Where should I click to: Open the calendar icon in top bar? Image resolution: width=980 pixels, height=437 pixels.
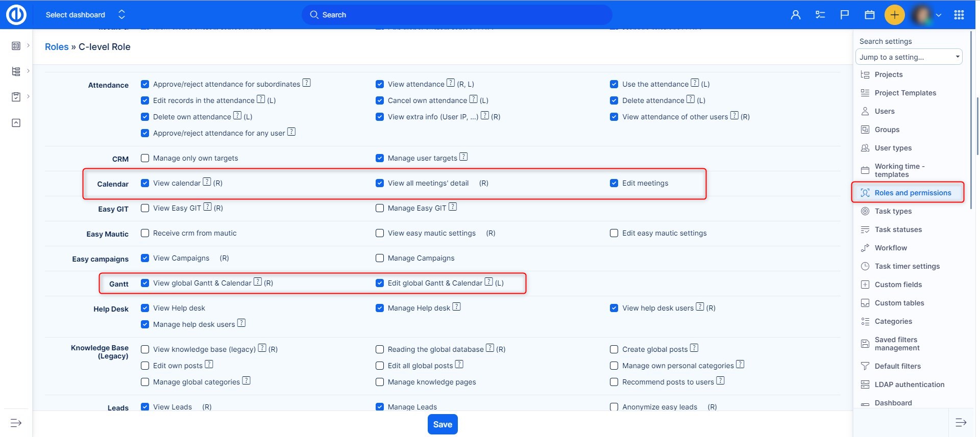870,15
